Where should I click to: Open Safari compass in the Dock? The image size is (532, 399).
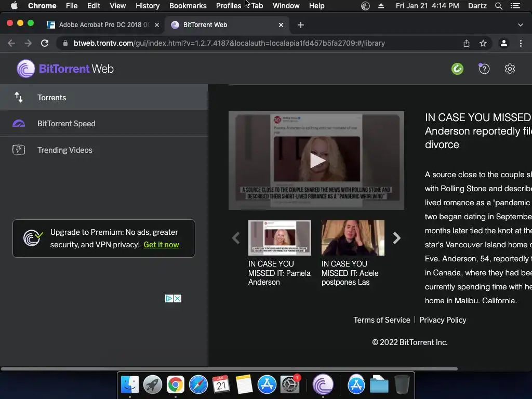198,384
